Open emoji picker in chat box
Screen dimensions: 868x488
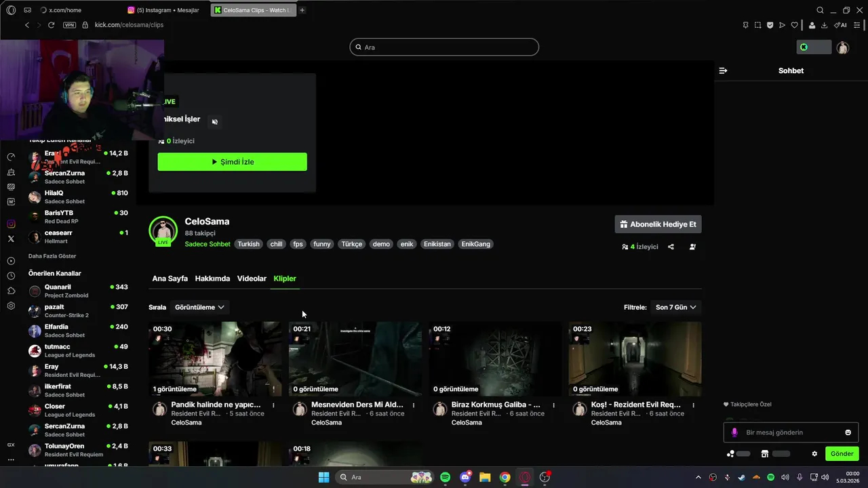[848, 432]
